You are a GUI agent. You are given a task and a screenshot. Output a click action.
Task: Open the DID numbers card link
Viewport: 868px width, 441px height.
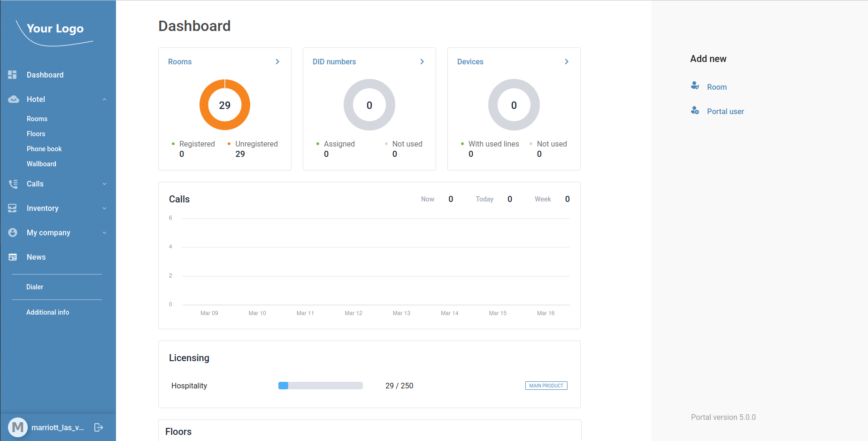tap(334, 62)
